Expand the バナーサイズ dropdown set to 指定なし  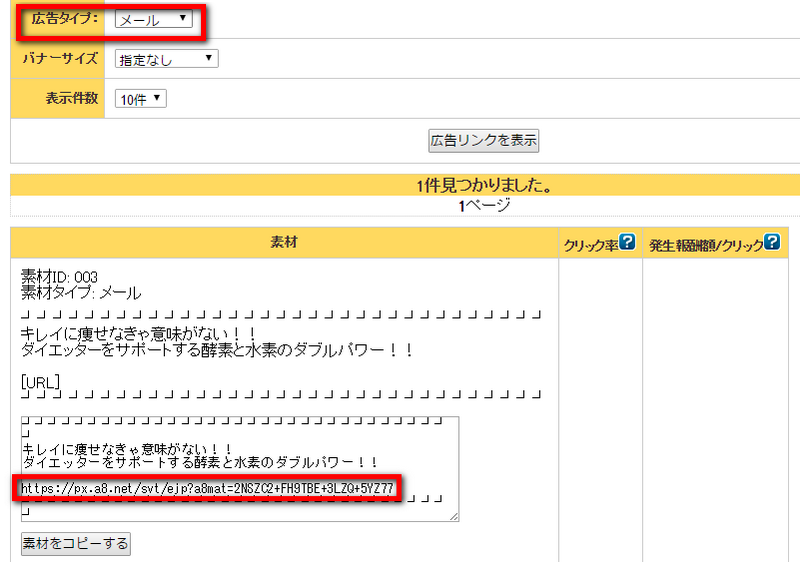point(166,59)
